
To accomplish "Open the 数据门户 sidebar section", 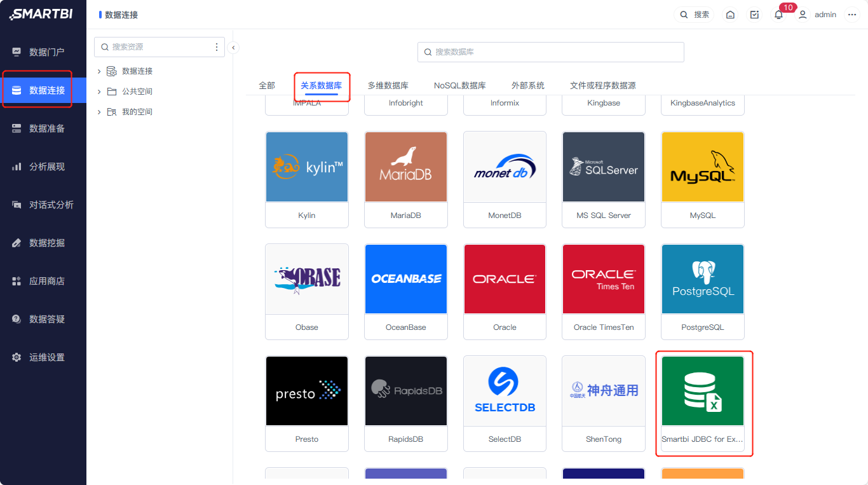I will (43, 52).
